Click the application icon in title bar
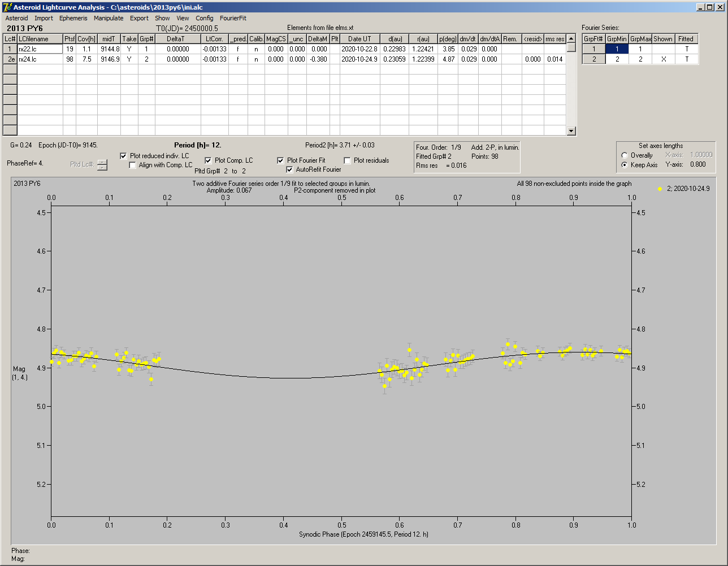Image resolution: width=728 pixels, height=566 pixels. [x=7, y=7]
